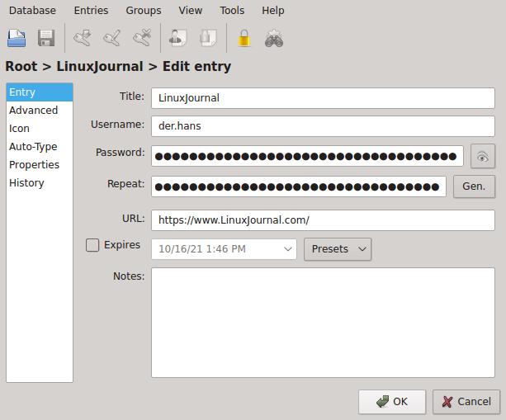The width and height of the screenshot is (506, 420).
Task: Open the Presets dropdown
Action: click(338, 248)
